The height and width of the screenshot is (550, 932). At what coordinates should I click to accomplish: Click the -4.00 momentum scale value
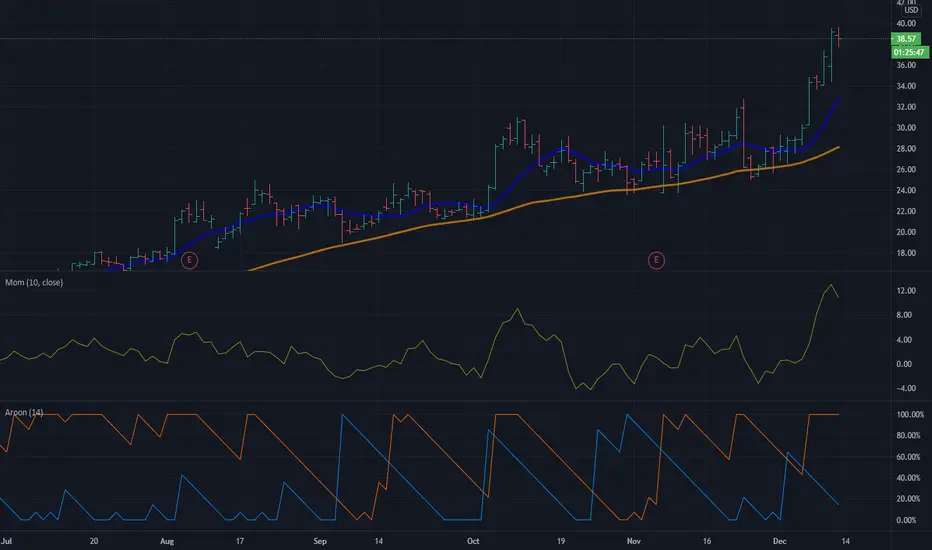[x=904, y=388]
